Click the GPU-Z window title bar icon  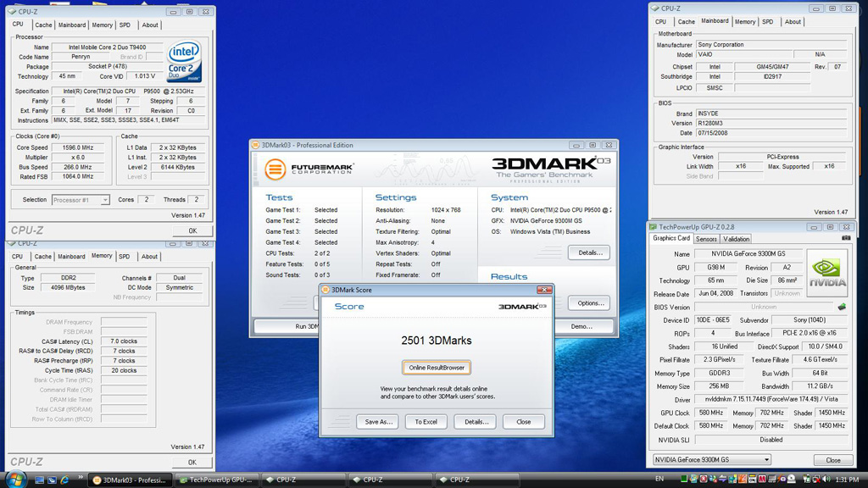pyautogui.click(x=654, y=227)
